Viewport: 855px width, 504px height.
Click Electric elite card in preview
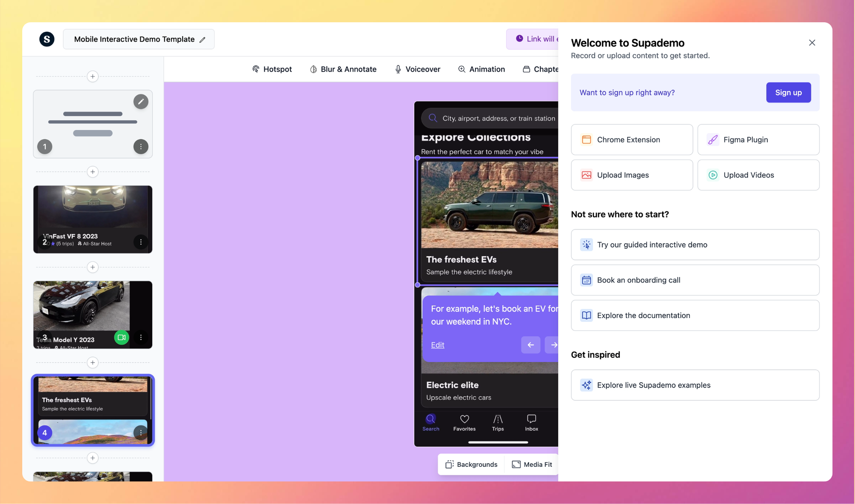489,391
